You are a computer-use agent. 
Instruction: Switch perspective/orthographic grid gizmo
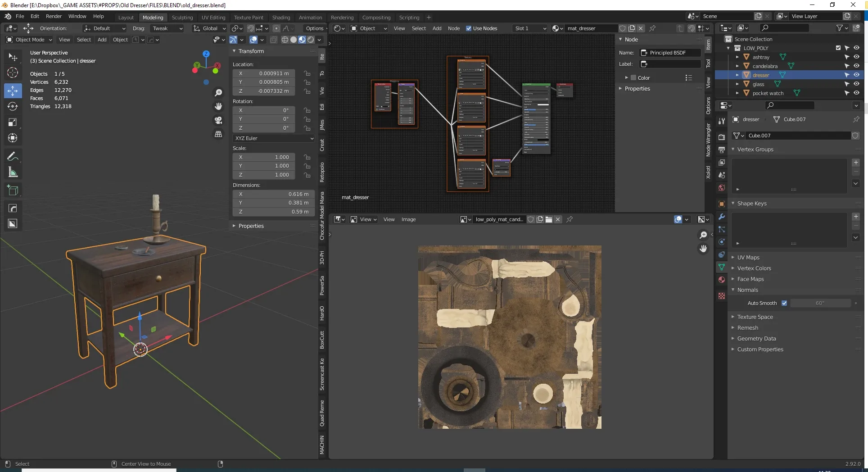point(218,134)
